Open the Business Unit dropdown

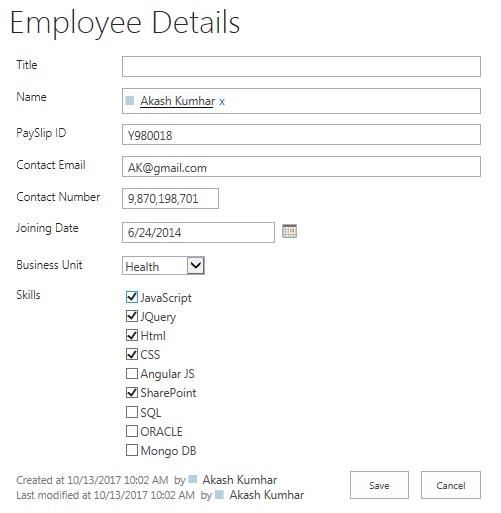(163, 266)
